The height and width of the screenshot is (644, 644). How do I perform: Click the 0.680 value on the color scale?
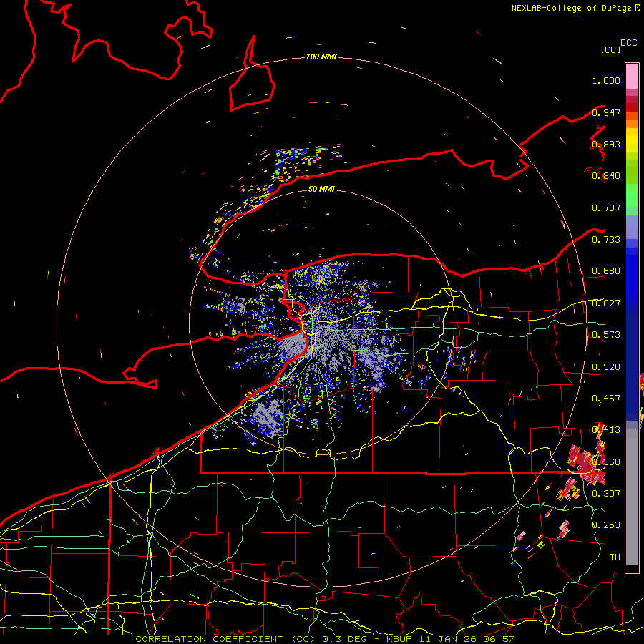606,271
